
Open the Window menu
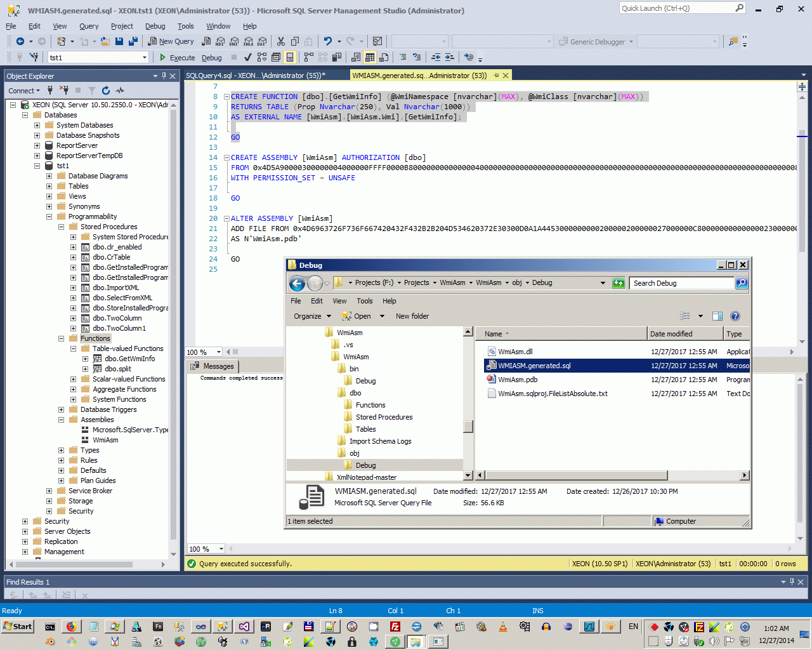click(218, 26)
